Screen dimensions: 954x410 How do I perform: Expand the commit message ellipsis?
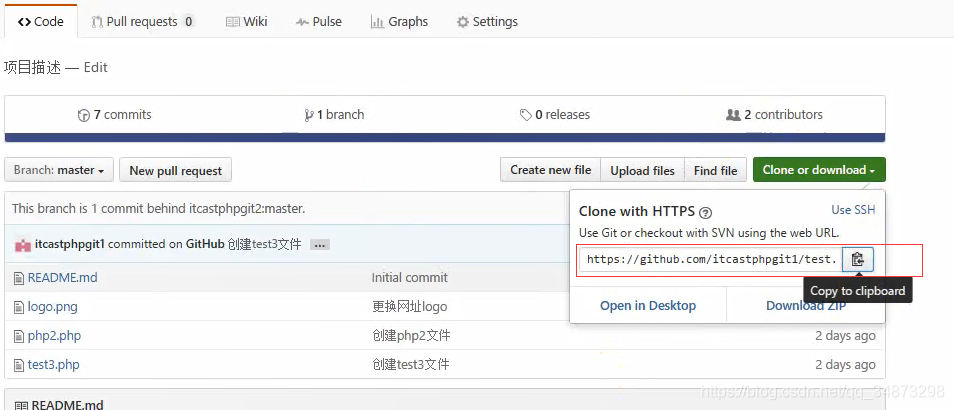320,245
